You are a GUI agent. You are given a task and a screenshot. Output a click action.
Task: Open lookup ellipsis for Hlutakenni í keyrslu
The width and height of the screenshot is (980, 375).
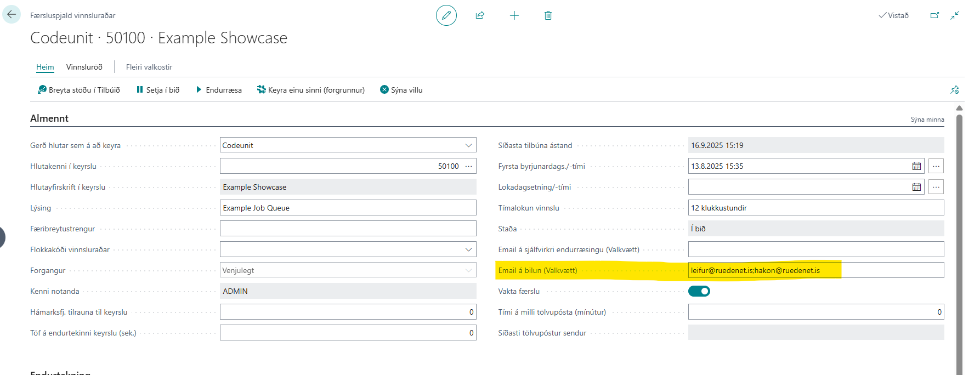point(468,166)
